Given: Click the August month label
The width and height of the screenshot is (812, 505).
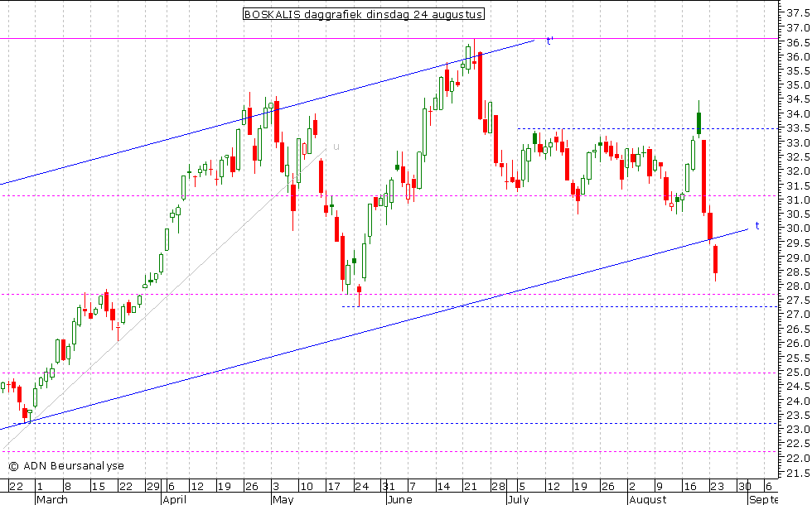Looking at the screenshot, I should (648, 499).
